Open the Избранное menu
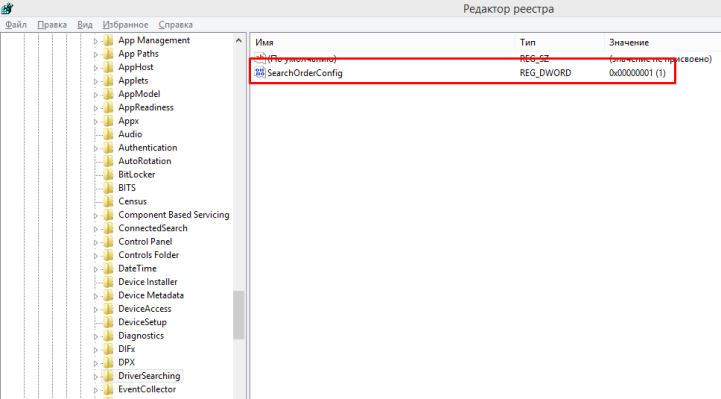This screenshot has width=721, height=399. 125,25
